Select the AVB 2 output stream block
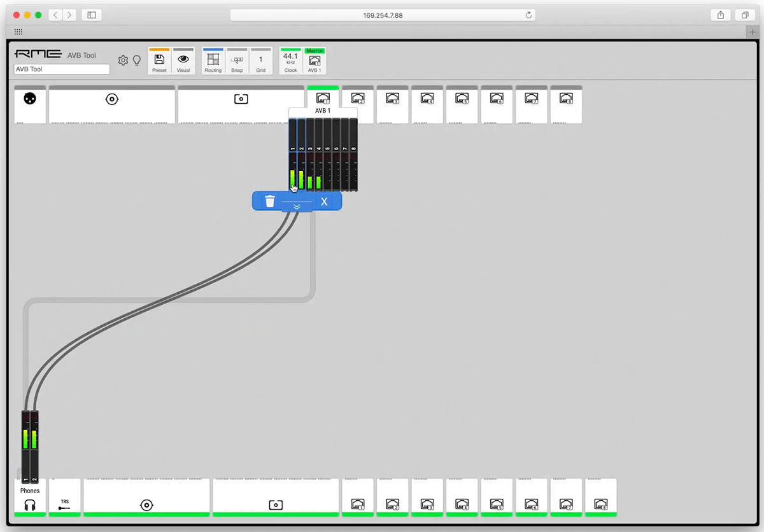This screenshot has width=764, height=532. pyautogui.click(x=392, y=497)
